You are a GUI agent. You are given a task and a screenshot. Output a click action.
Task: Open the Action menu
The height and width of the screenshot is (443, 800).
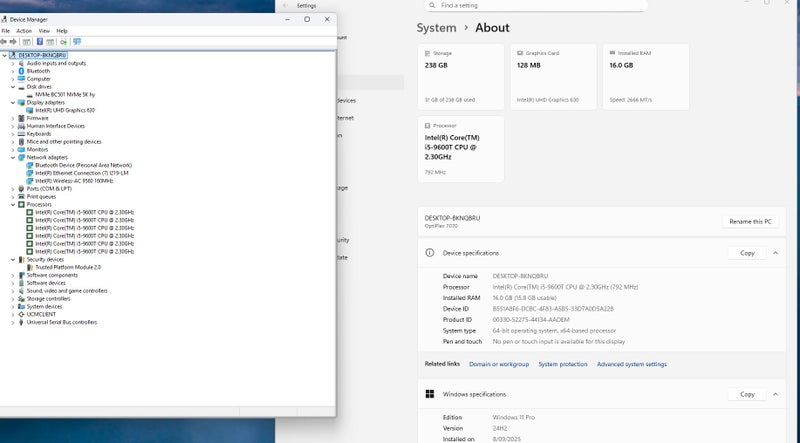click(x=24, y=31)
